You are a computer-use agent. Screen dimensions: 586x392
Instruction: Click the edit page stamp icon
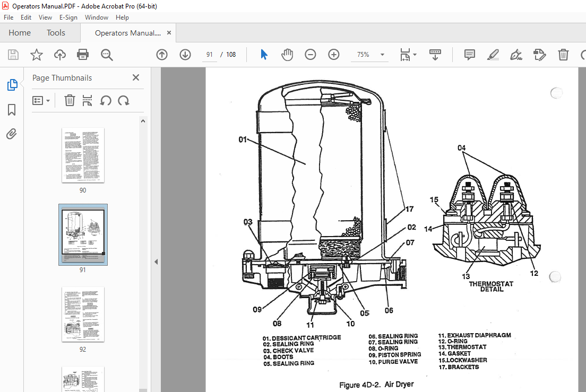pyautogui.click(x=540, y=55)
